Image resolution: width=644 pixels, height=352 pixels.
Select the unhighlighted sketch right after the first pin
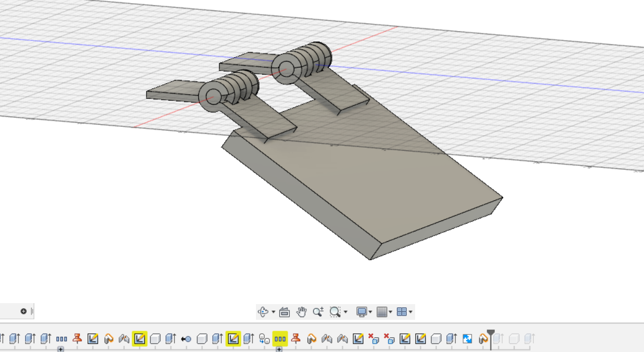click(x=93, y=339)
